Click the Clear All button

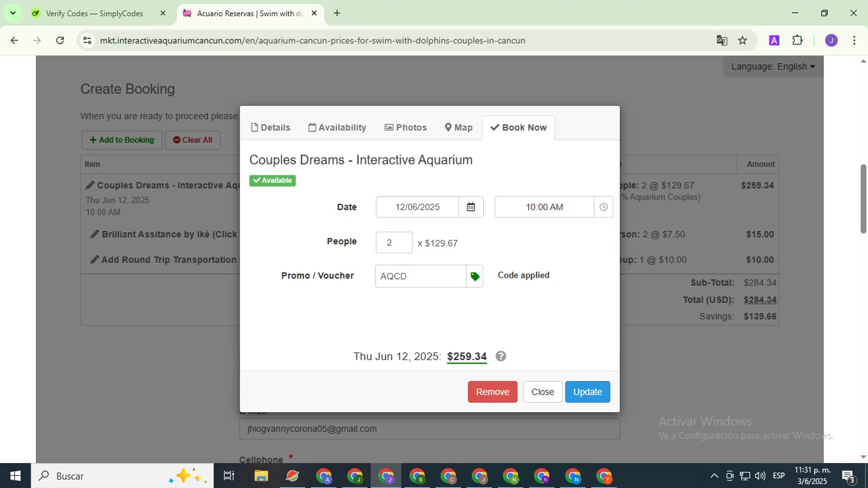tap(193, 140)
